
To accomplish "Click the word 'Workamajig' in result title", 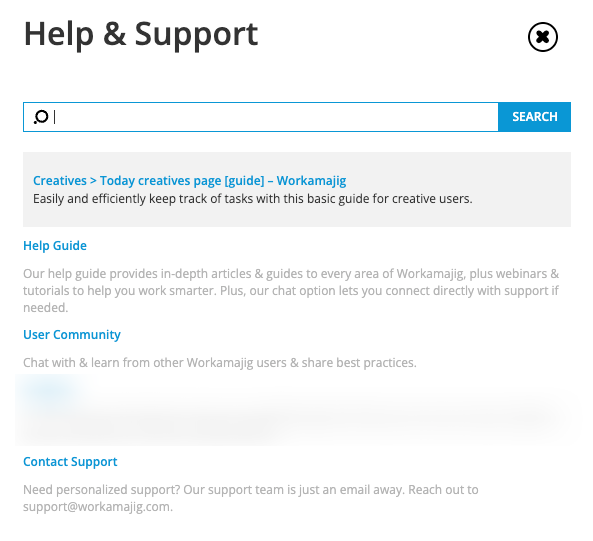I will [x=311, y=181].
